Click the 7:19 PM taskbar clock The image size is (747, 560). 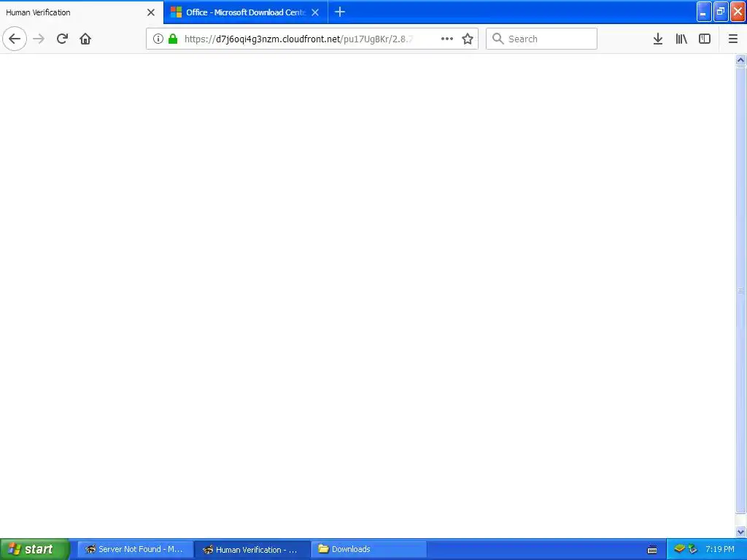(x=719, y=550)
